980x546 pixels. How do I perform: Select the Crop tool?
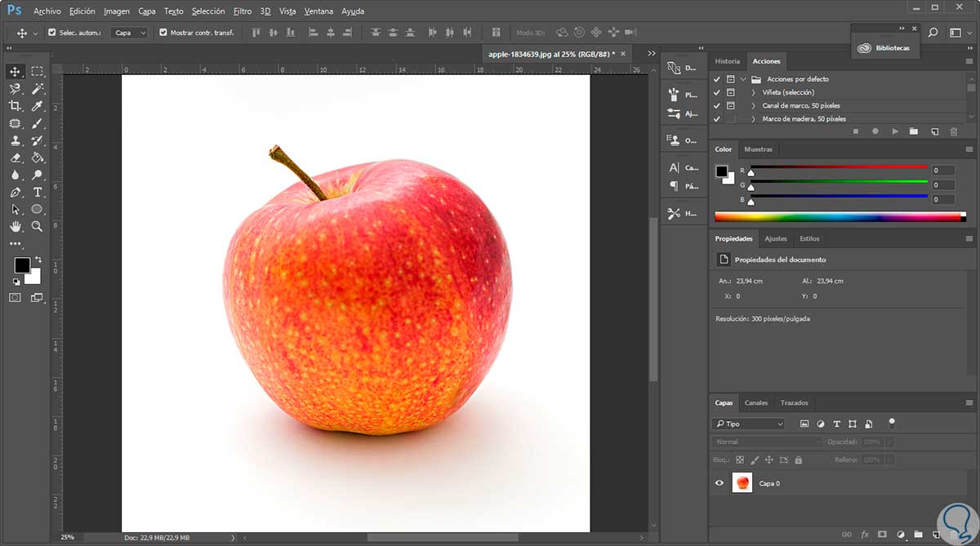(x=15, y=106)
